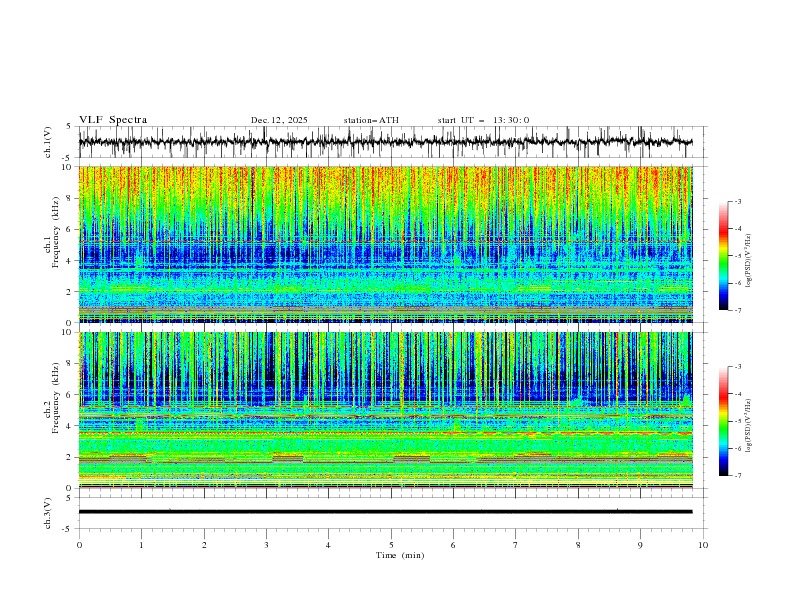Click time axis tick label "7"
Image resolution: width=792 pixels, height=612 pixels.
click(x=516, y=545)
